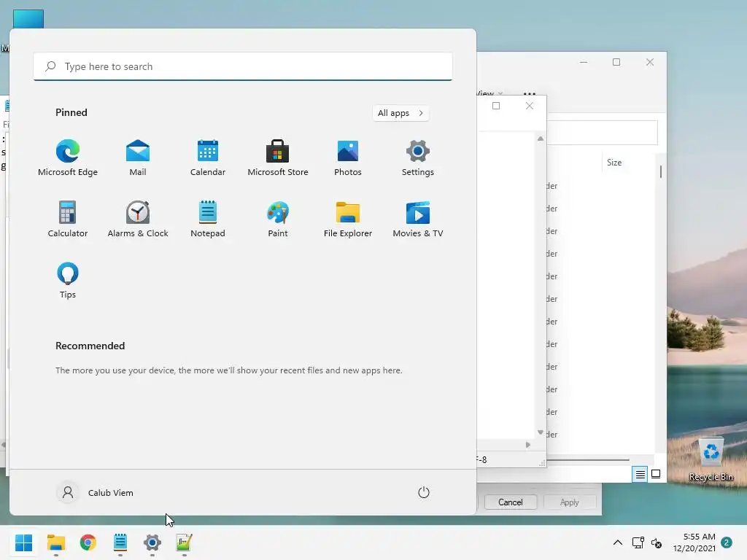Image resolution: width=747 pixels, height=560 pixels.
Task: Click the Type here to search field
Action: pyautogui.click(x=243, y=66)
